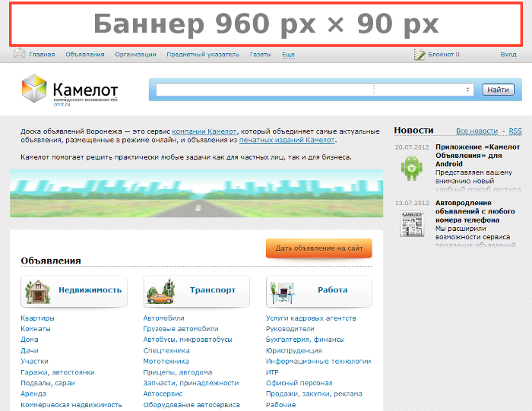Open the Блокнот notepad icon
The width and height of the screenshot is (532, 411).
[419, 55]
